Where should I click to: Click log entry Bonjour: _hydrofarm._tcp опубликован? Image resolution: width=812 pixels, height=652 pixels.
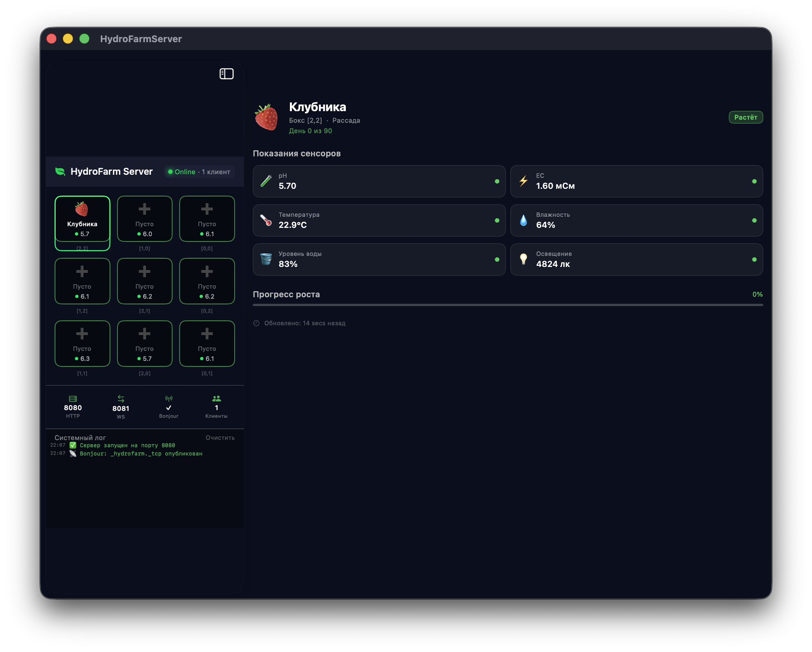point(141,454)
